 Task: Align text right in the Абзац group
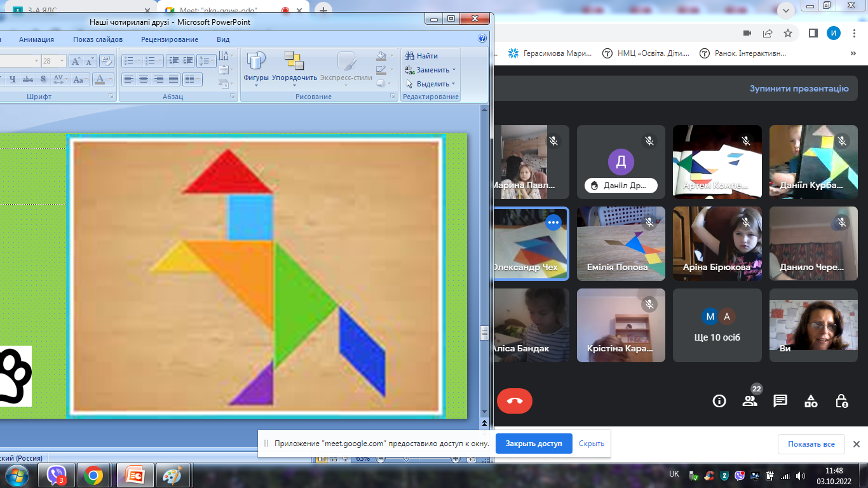tap(158, 79)
